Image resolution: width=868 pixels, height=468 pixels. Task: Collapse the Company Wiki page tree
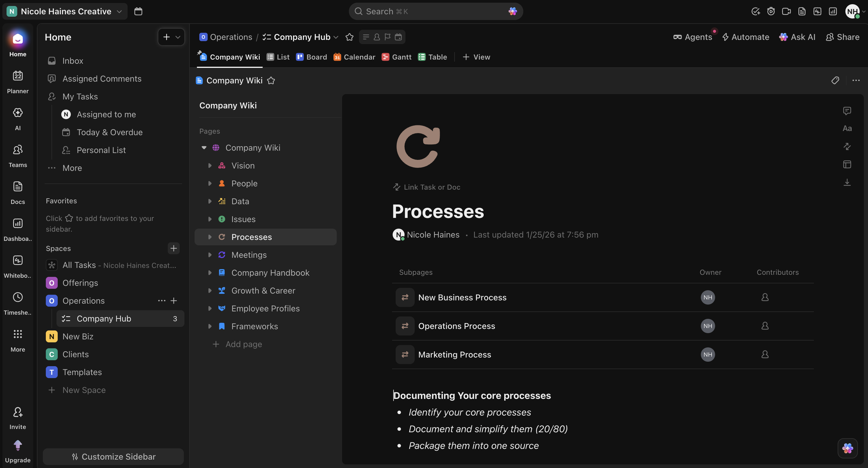(204, 148)
